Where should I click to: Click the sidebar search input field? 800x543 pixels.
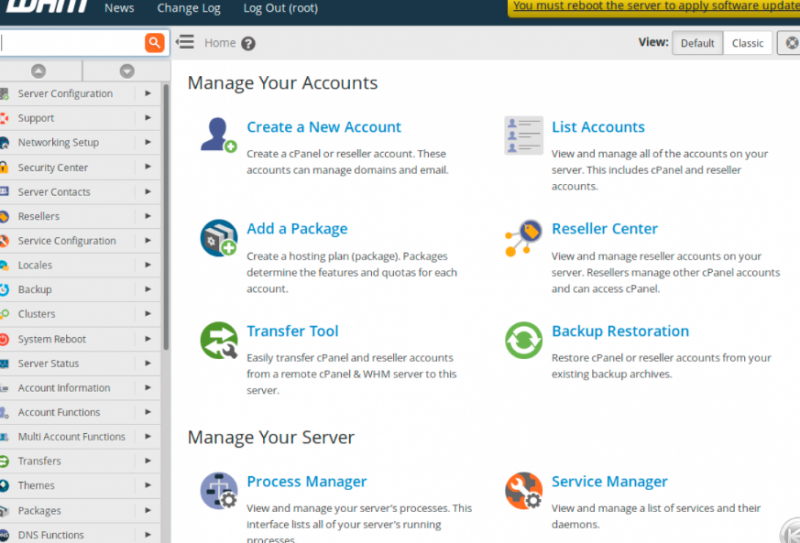[70, 43]
